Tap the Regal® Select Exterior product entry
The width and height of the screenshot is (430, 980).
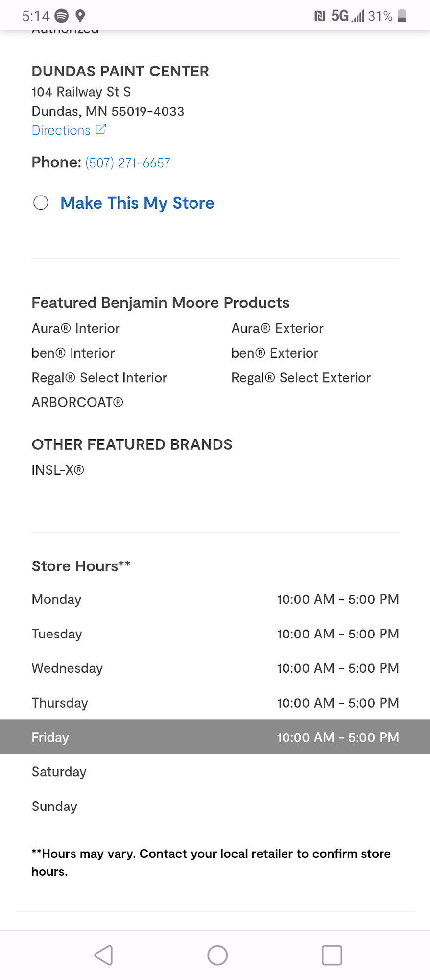301,378
